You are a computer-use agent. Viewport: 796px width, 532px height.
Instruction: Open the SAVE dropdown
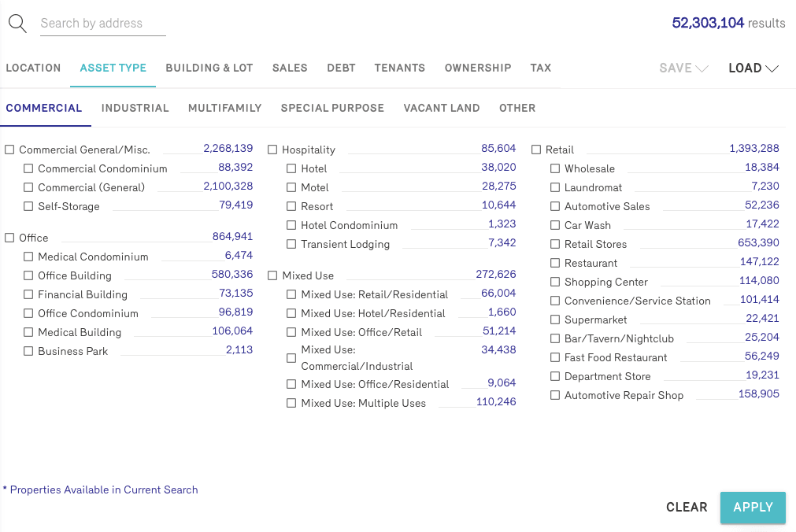(x=683, y=68)
